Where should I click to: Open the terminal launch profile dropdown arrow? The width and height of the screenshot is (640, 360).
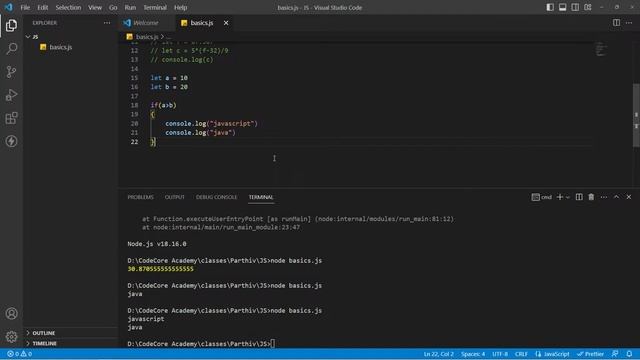pyautogui.click(x=568, y=197)
